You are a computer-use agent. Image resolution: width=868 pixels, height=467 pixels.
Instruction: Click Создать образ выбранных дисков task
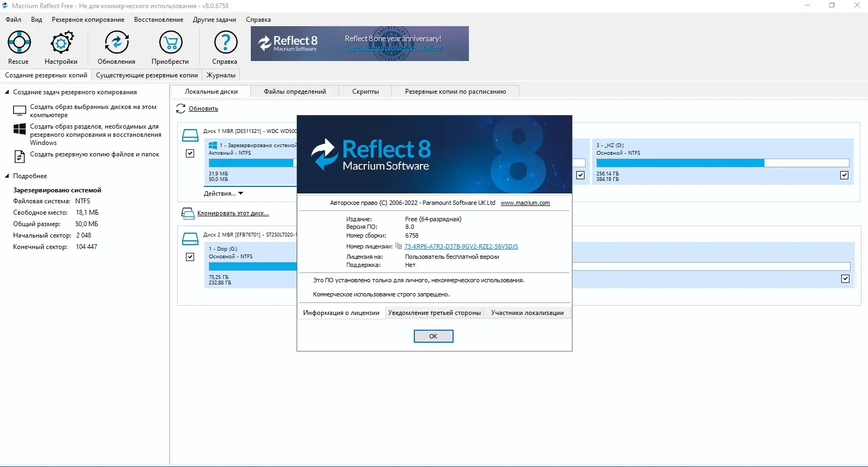pos(93,111)
